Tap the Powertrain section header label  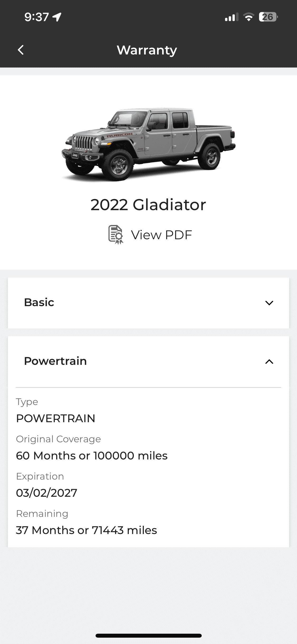pos(55,361)
